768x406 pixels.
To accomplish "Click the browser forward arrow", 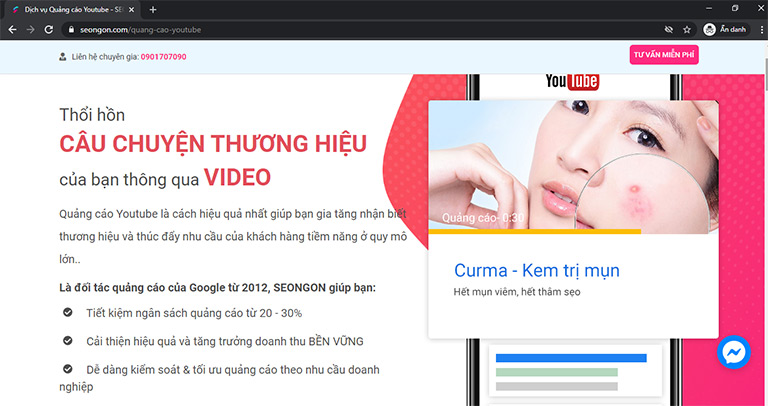I will pos(30,30).
